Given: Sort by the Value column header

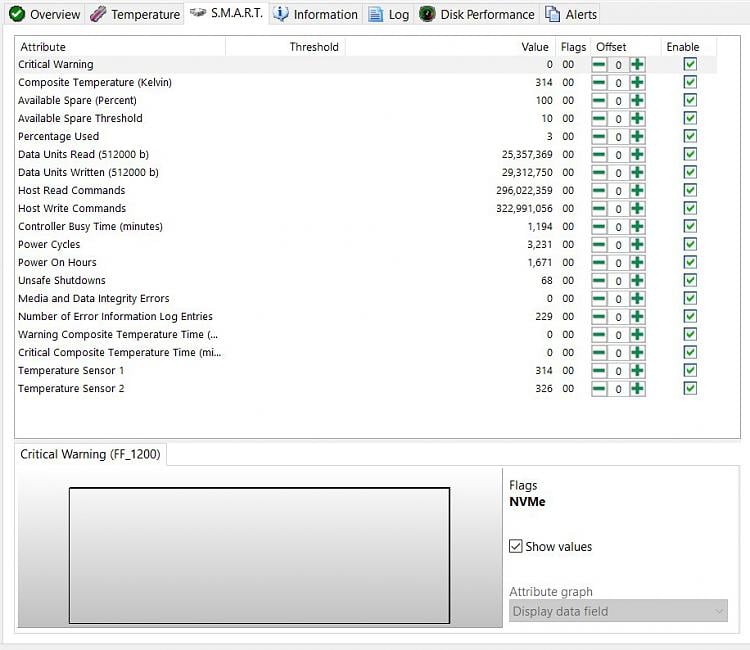Looking at the screenshot, I should [450, 47].
